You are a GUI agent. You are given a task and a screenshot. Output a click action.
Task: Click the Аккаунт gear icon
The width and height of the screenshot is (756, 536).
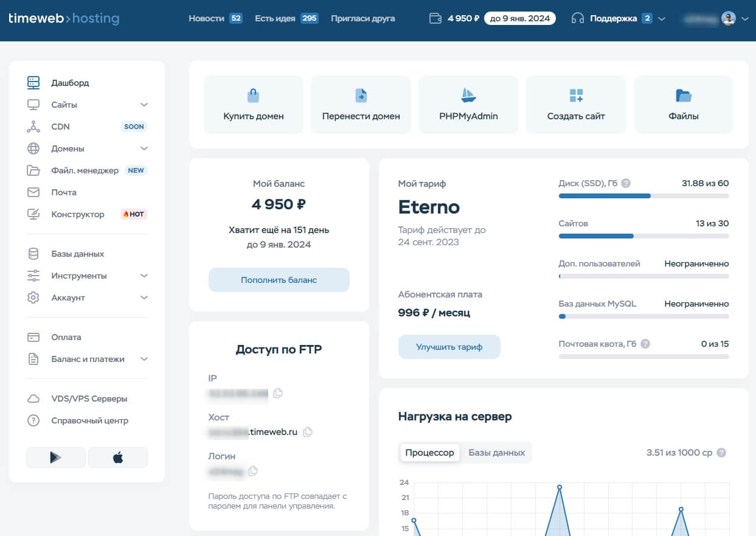tap(33, 298)
